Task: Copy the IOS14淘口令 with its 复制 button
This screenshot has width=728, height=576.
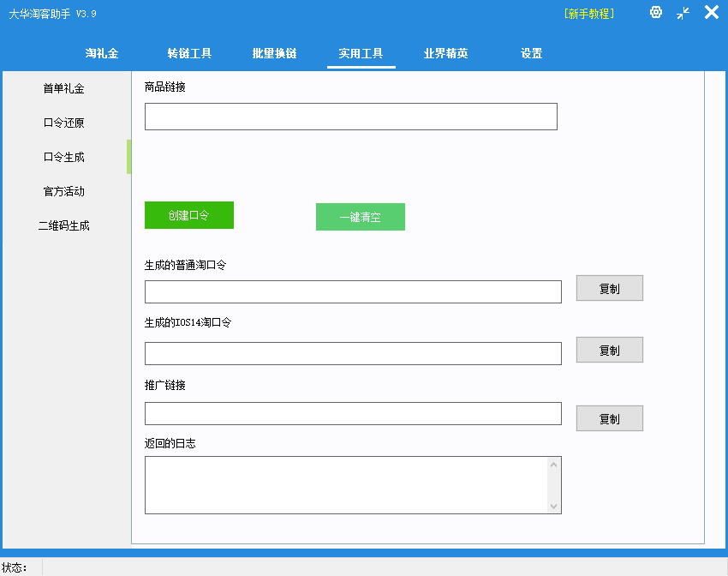Action: pos(610,350)
